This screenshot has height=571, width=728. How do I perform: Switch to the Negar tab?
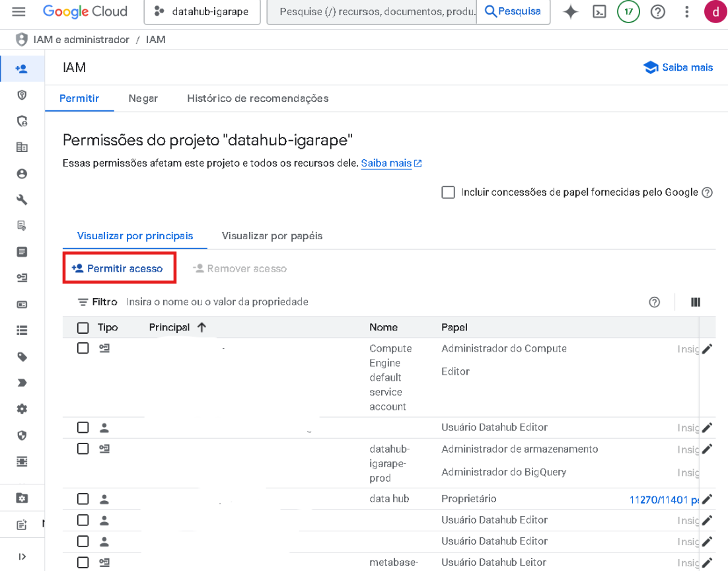[143, 98]
